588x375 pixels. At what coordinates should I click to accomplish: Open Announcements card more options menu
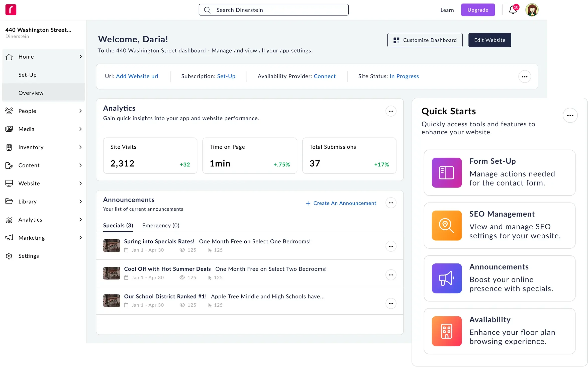point(391,203)
